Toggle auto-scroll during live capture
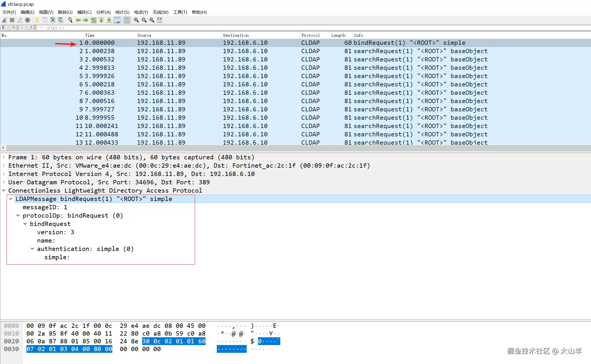Viewport: 591px width, 364px height. (117, 20)
